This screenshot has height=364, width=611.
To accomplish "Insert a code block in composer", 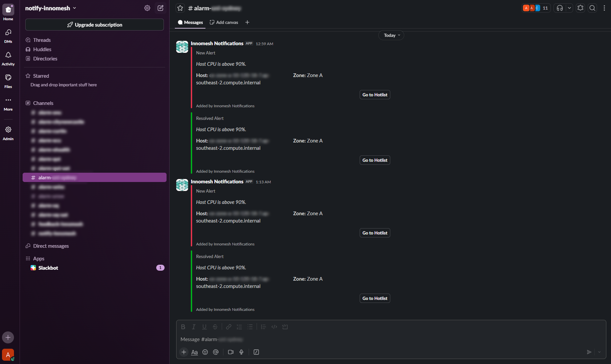I will (x=285, y=327).
